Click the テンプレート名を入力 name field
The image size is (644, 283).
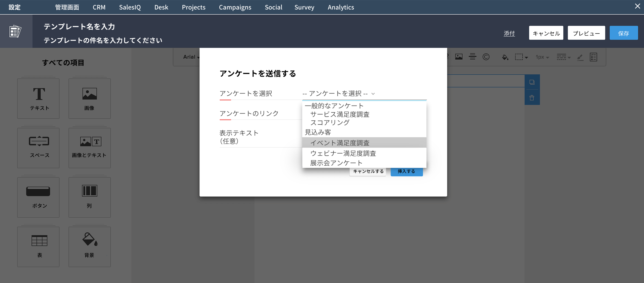[x=79, y=27]
